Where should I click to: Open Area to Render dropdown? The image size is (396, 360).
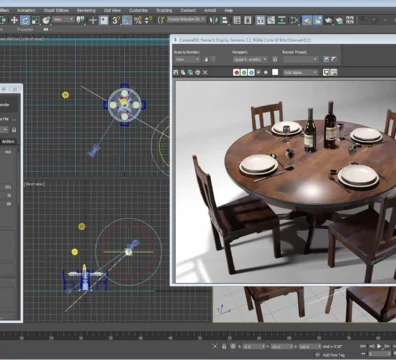[x=187, y=59]
